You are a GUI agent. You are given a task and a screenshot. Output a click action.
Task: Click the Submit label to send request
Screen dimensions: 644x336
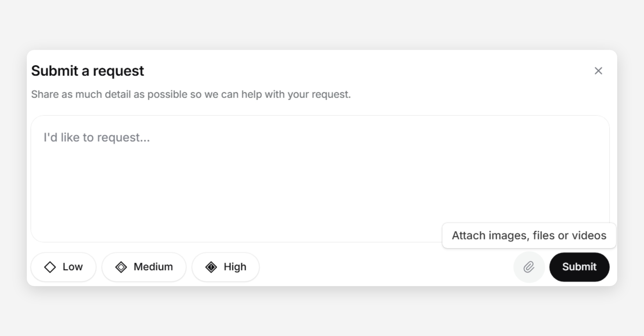pos(579,267)
